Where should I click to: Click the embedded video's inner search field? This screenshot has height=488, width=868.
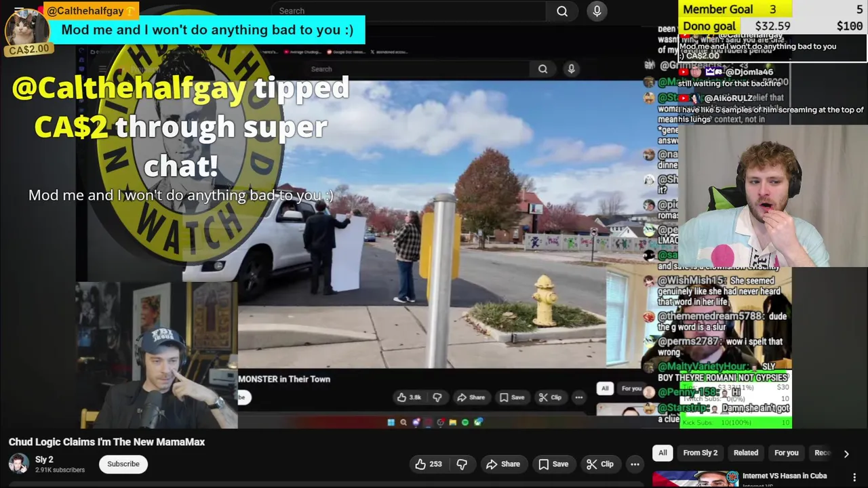(416, 69)
